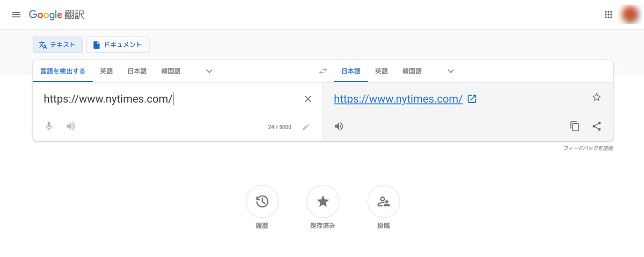Viewport: 644px width, 257px height.
Task: Open the hamburger main menu
Action: (16, 15)
